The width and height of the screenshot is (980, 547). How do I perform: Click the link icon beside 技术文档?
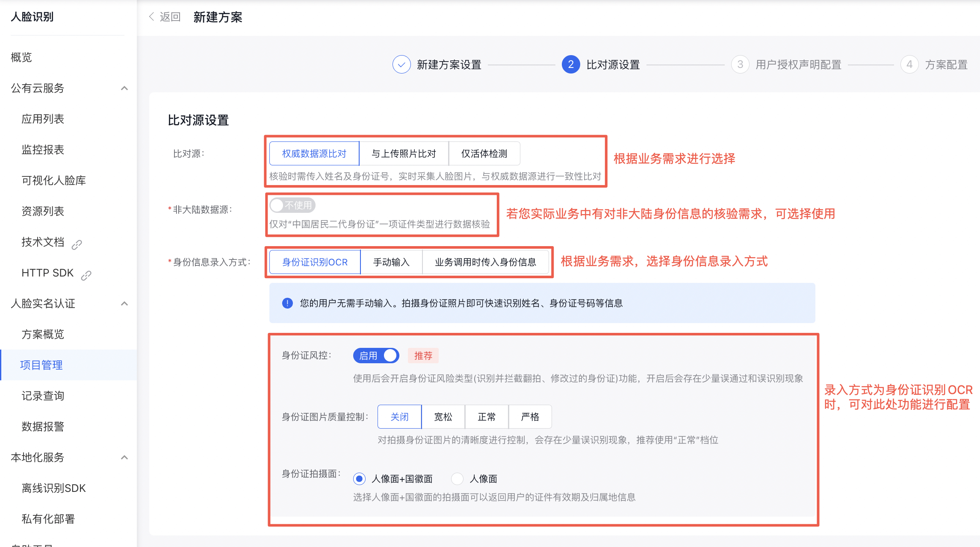pyautogui.click(x=77, y=244)
